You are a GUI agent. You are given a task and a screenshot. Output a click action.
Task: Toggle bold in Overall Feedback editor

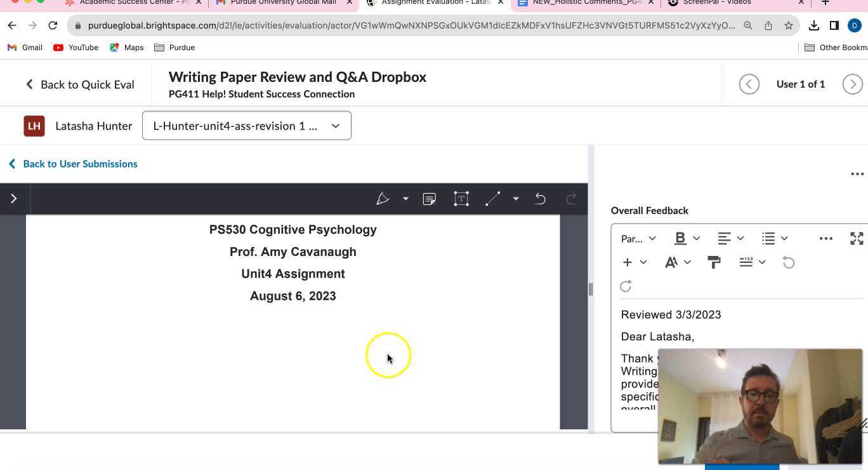pos(680,239)
